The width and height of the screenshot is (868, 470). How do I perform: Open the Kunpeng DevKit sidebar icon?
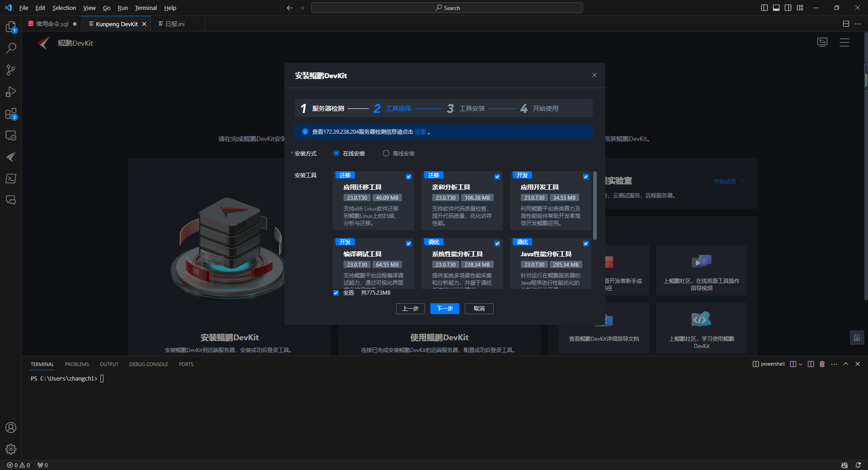(11, 157)
